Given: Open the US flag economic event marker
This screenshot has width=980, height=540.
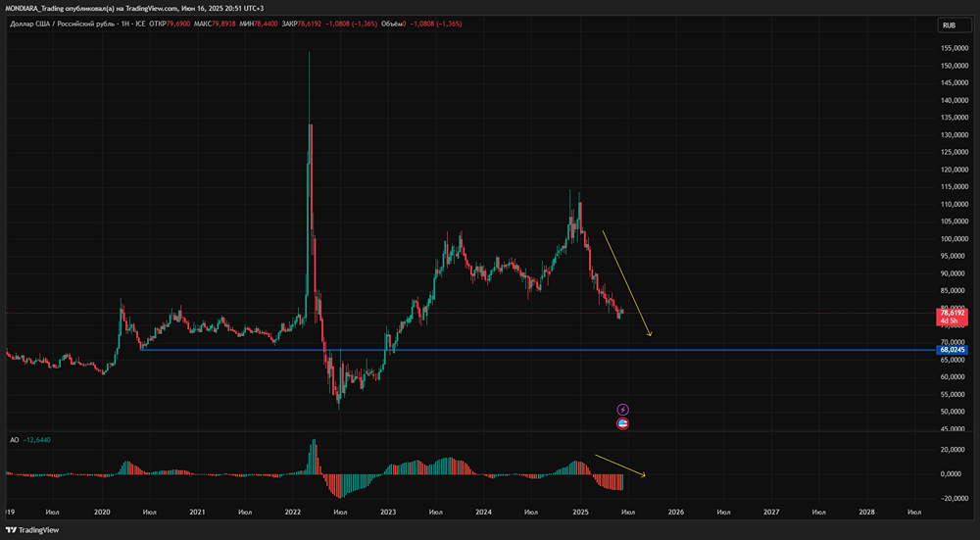Looking at the screenshot, I should [x=622, y=423].
